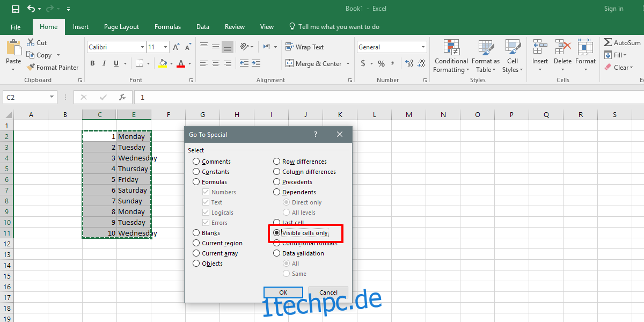
Task: Toggle Italic formatting
Action: [103, 63]
